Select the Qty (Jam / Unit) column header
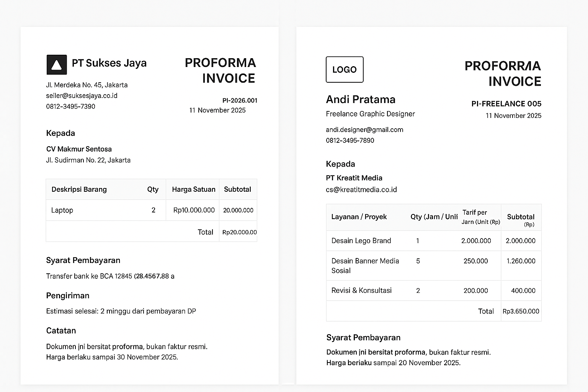Image resolution: width=588 pixels, height=392 pixels. pos(434,217)
